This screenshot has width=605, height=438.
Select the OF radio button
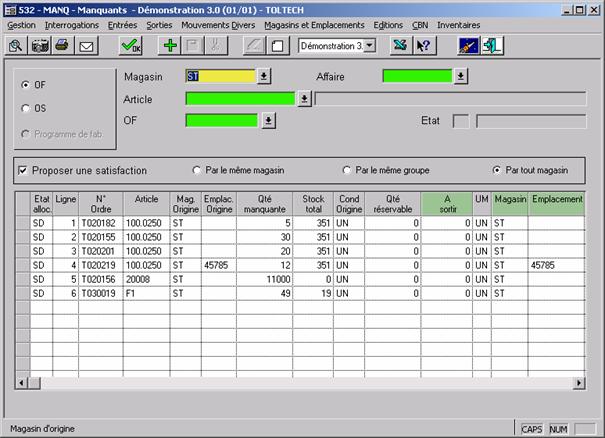click(26, 85)
